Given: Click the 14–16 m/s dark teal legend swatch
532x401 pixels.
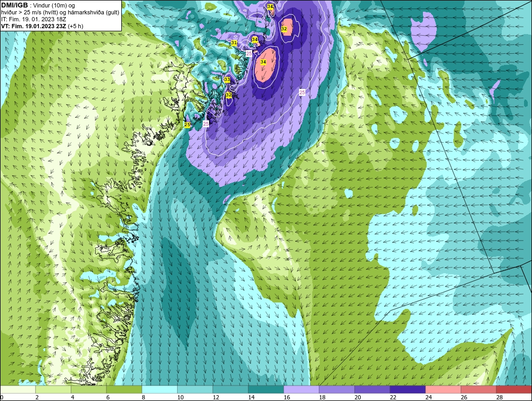Looking at the screenshot, I should point(266,389).
